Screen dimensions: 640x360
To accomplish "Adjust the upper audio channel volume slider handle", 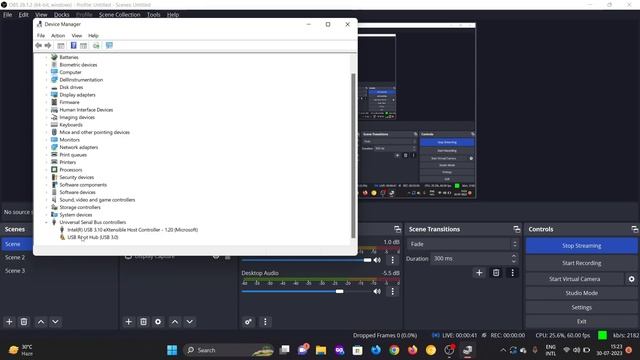I will click(367, 260).
